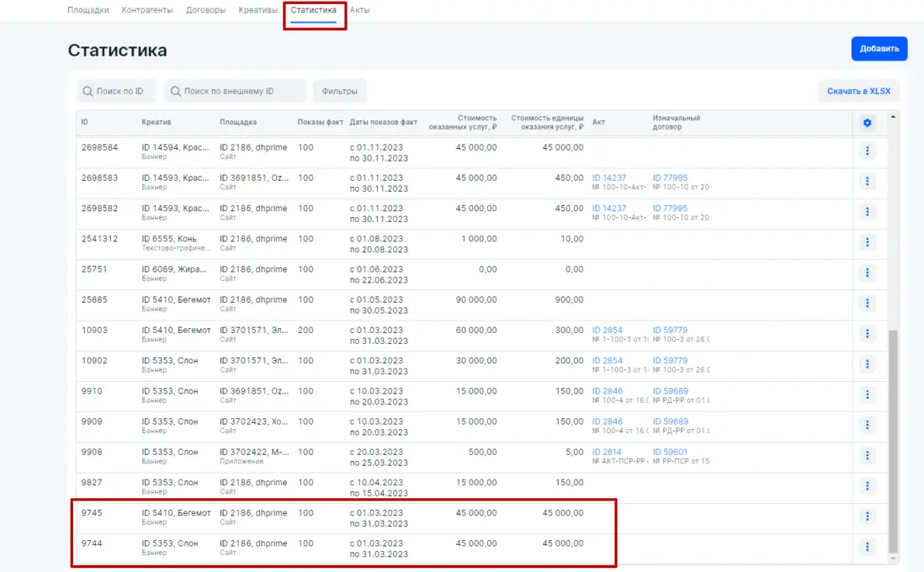This screenshot has height=572, width=924.
Task: Open three-dot menu for row 2698584
Action: (x=868, y=151)
